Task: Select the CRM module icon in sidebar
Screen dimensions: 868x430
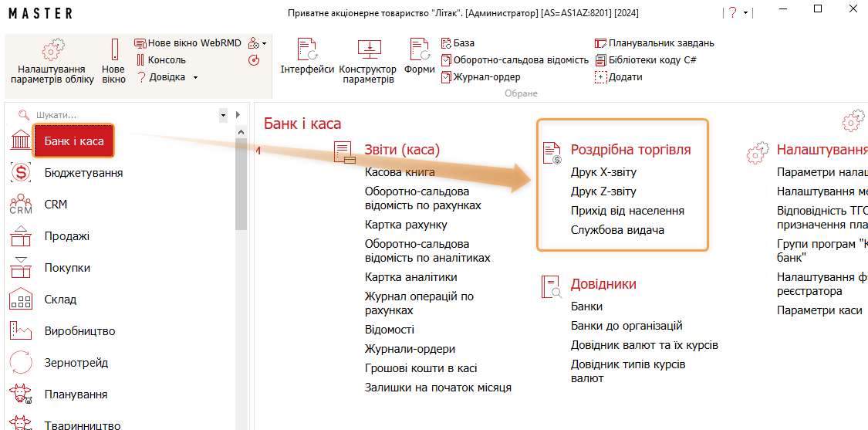Action: 21,205
